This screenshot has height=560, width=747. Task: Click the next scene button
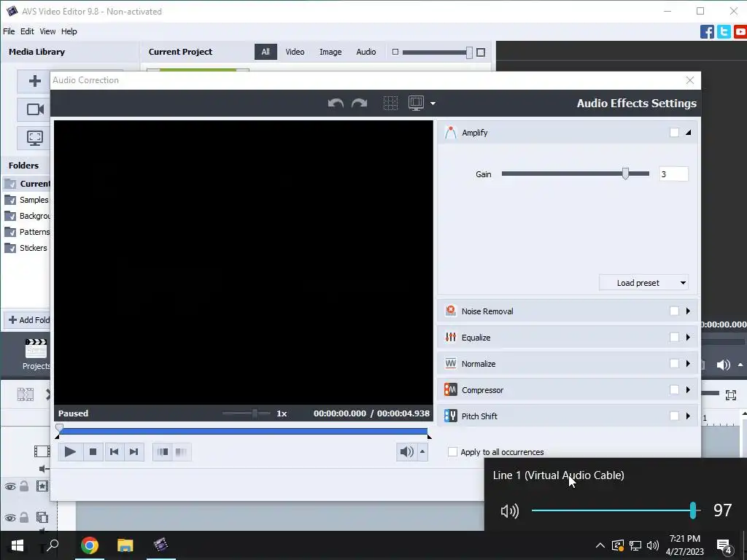click(182, 452)
